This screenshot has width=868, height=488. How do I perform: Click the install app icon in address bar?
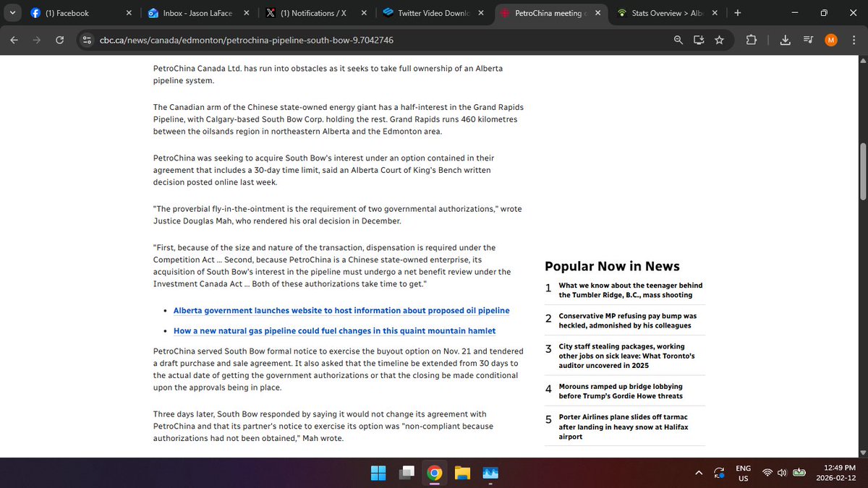pyautogui.click(x=699, y=40)
